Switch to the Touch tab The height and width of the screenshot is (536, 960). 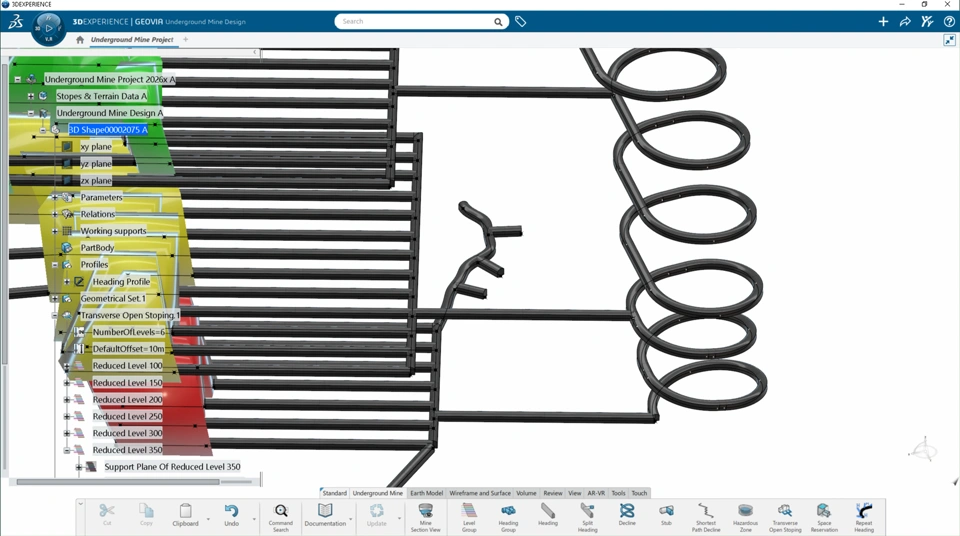click(639, 493)
